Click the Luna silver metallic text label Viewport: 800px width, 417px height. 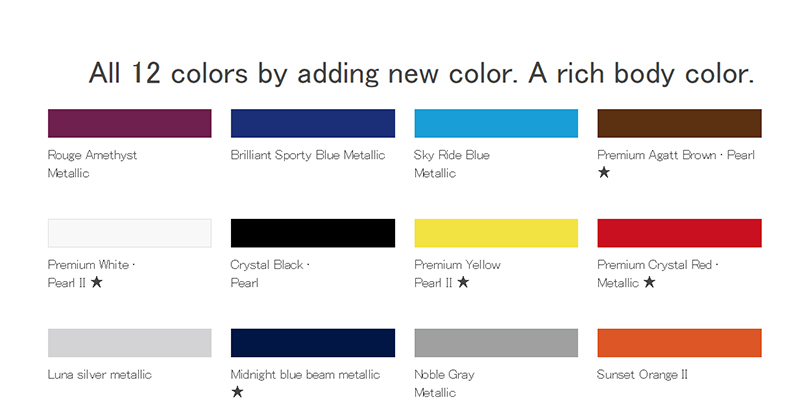pos(100,375)
